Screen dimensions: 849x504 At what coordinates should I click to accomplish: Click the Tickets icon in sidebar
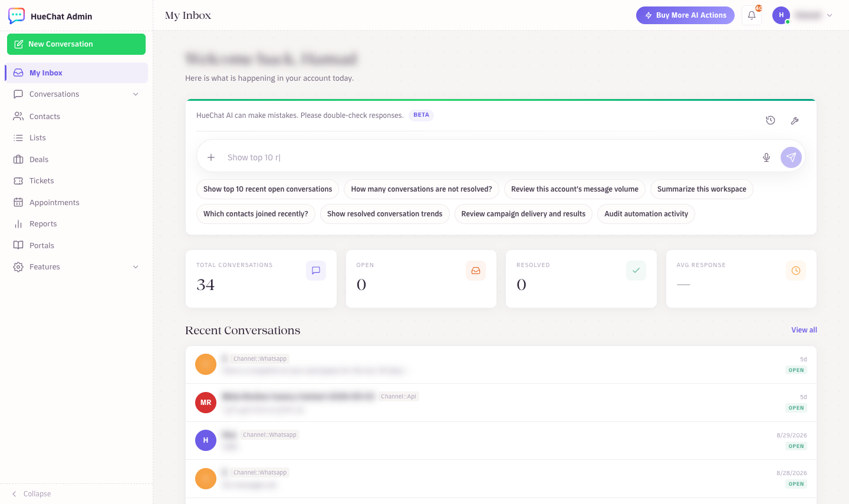tap(18, 181)
